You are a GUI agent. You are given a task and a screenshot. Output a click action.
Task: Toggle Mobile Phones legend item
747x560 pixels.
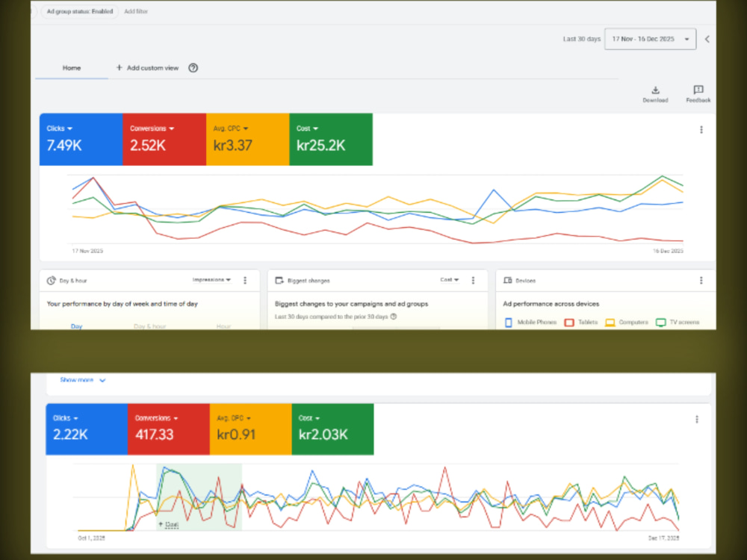(x=530, y=323)
